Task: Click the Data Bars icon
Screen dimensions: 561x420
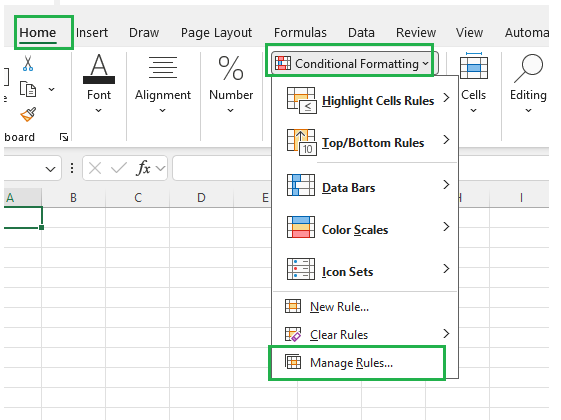Action: (x=301, y=185)
